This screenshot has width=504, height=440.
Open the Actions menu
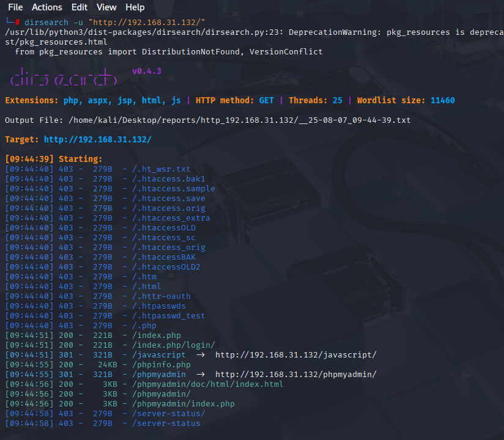click(x=47, y=7)
